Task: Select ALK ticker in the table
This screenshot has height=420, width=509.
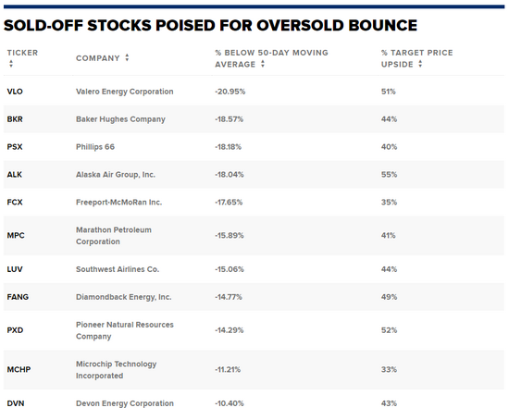Action: coord(15,175)
